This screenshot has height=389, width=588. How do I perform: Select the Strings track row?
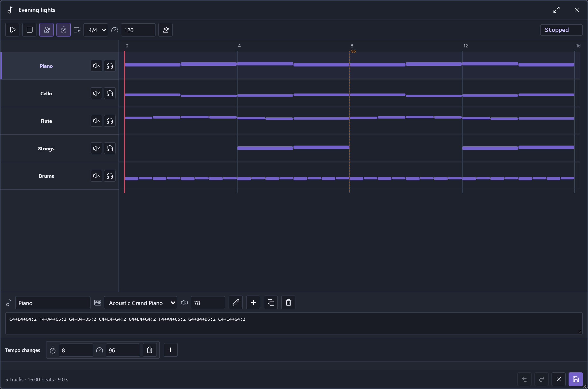tap(60, 148)
